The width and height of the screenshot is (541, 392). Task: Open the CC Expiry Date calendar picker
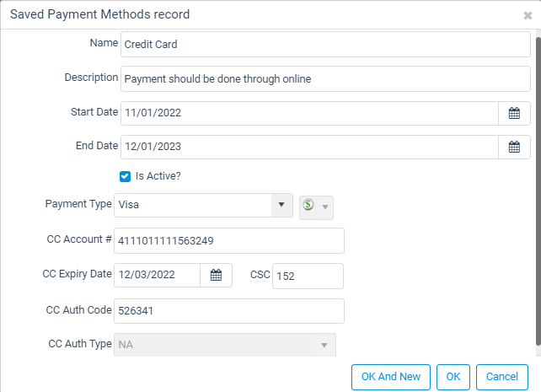[x=216, y=276]
